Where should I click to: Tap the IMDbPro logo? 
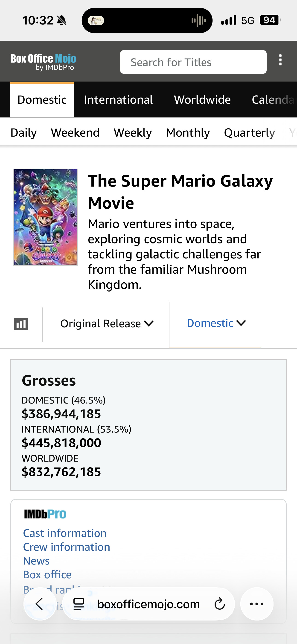tap(45, 514)
